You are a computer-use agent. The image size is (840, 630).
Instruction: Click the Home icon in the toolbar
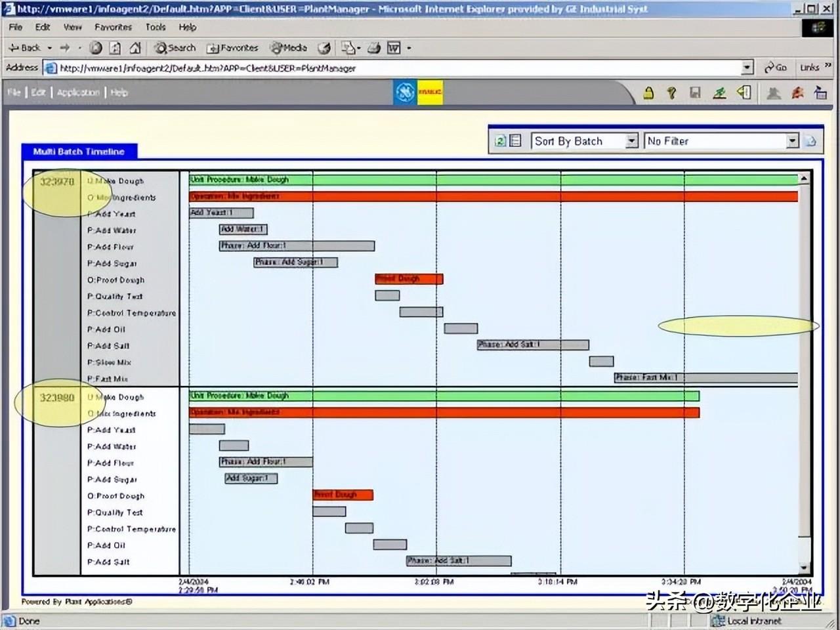135,48
